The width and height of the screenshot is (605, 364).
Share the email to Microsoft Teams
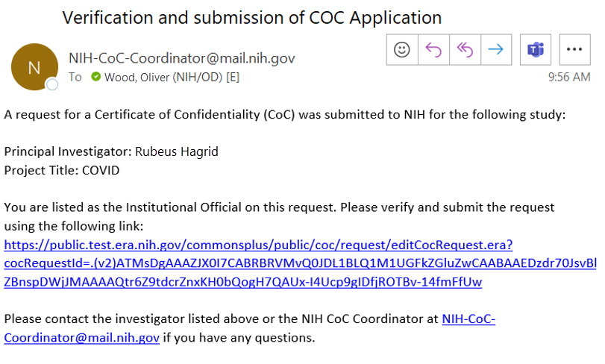(x=535, y=49)
